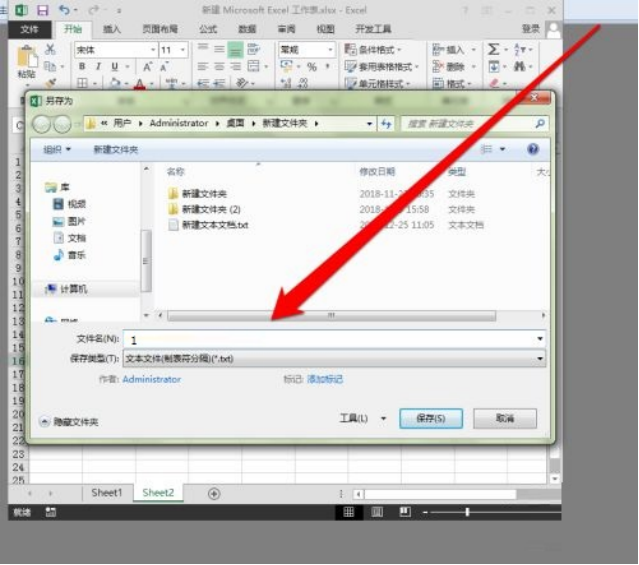
Task: Switch to the 页面布局 ribbon tab
Action: click(x=160, y=29)
